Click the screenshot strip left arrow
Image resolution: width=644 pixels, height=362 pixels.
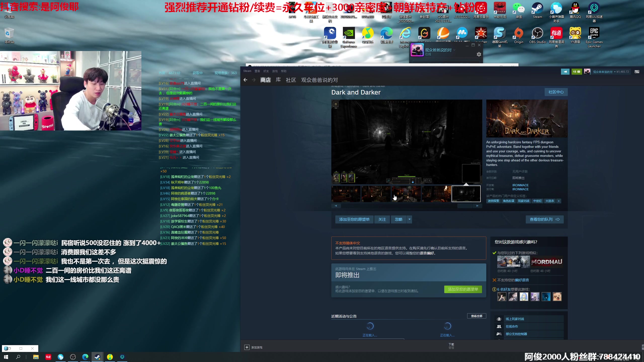[336, 206]
